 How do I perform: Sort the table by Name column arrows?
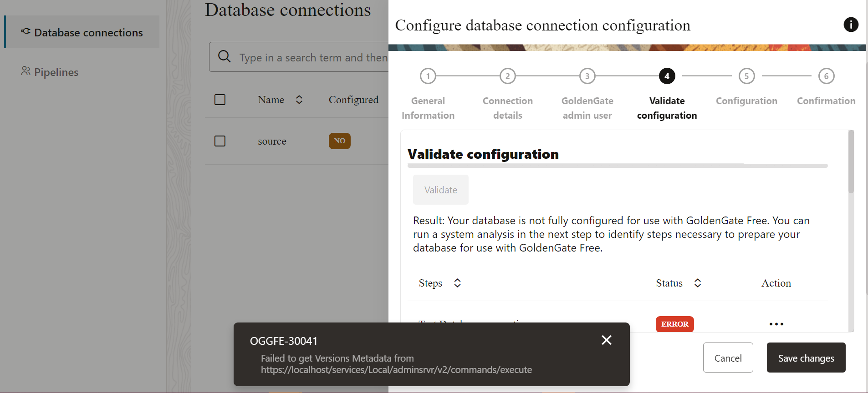click(x=299, y=100)
